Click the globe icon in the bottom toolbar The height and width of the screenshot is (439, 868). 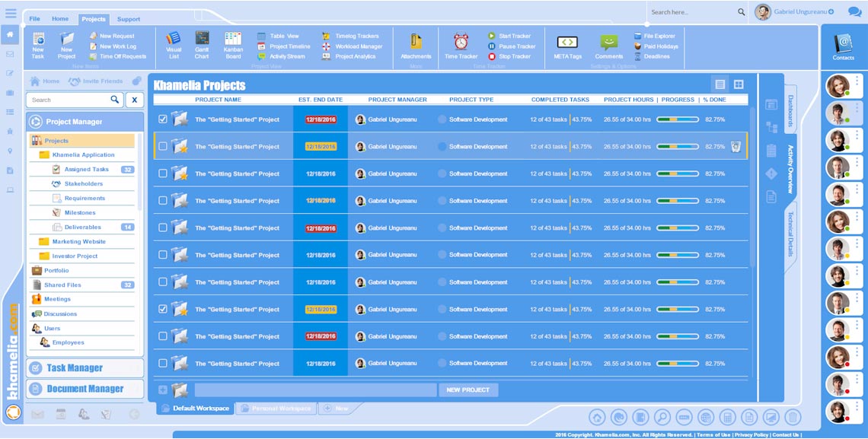(x=706, y=417)
